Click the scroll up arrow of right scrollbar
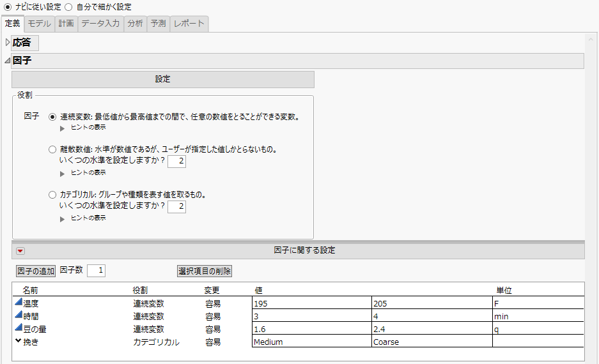This screenshot has height=364, width=599. (591, 39)
